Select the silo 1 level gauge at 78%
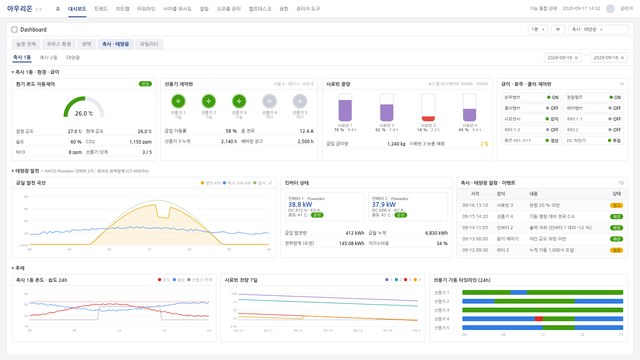 pos(345,107)
